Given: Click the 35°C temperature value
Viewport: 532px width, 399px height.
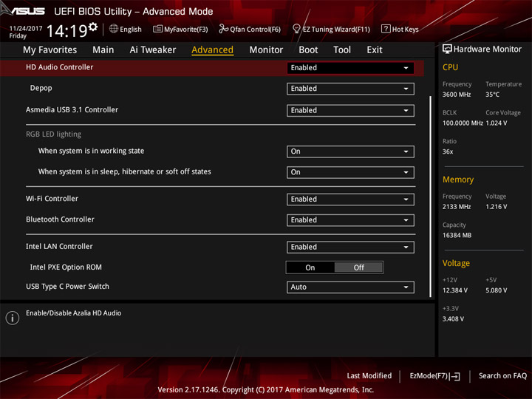Looking at the screenshot, I should click(492, 95).
